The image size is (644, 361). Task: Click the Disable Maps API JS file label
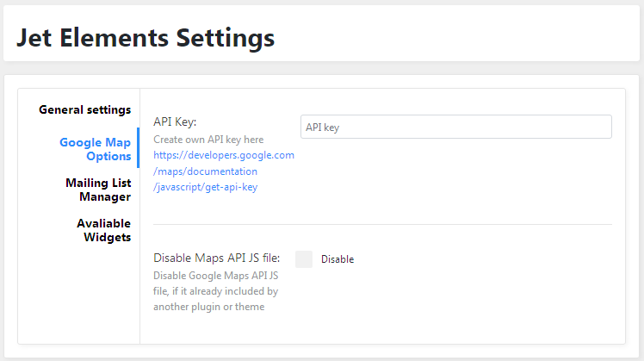pyautogui.click(x=216, y=258)
